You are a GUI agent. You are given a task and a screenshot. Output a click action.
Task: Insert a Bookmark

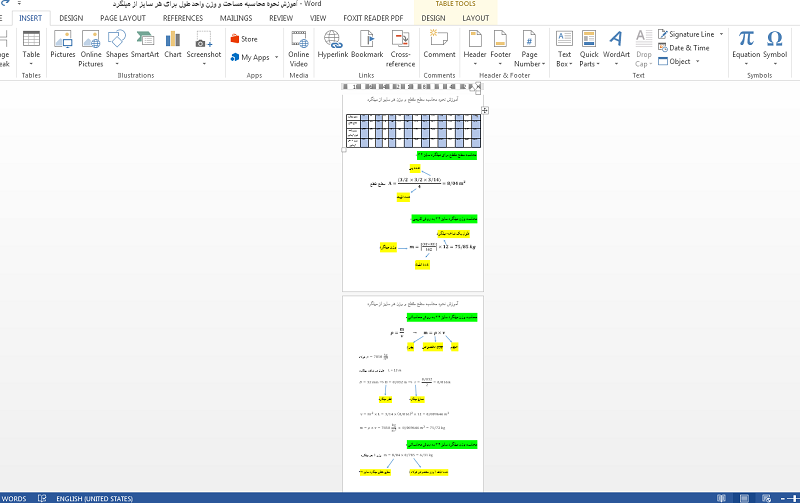(367, 44)
